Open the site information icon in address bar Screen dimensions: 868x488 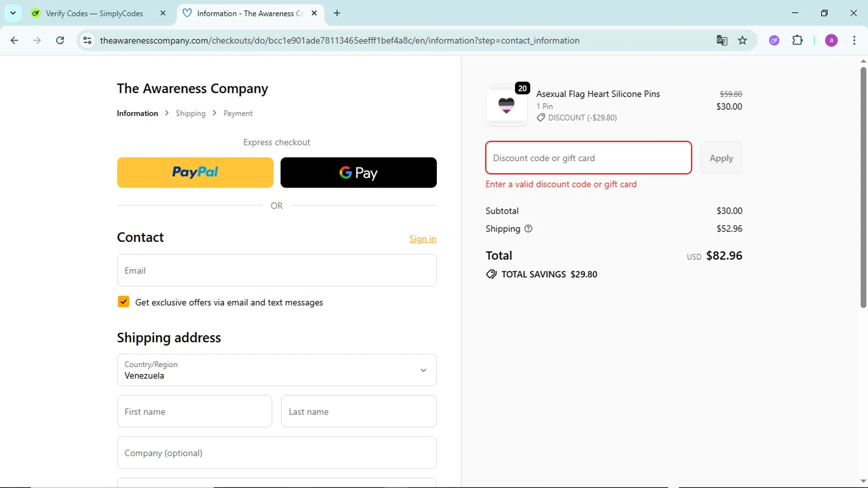[87, 41]
